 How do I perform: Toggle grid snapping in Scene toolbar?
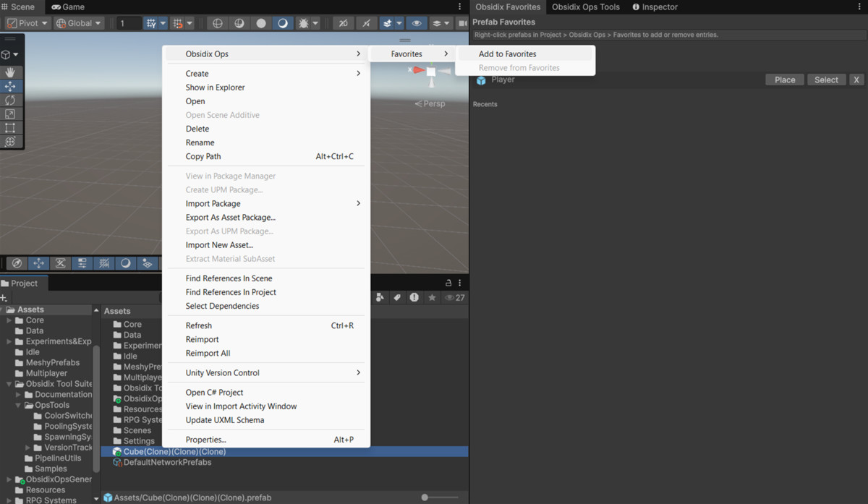pos(151,23)
